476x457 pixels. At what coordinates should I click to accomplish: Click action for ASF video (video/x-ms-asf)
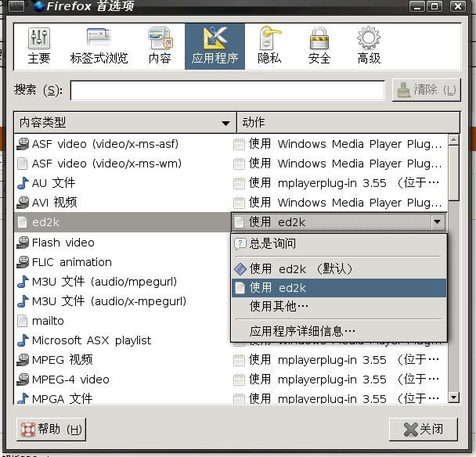[339, 144]
